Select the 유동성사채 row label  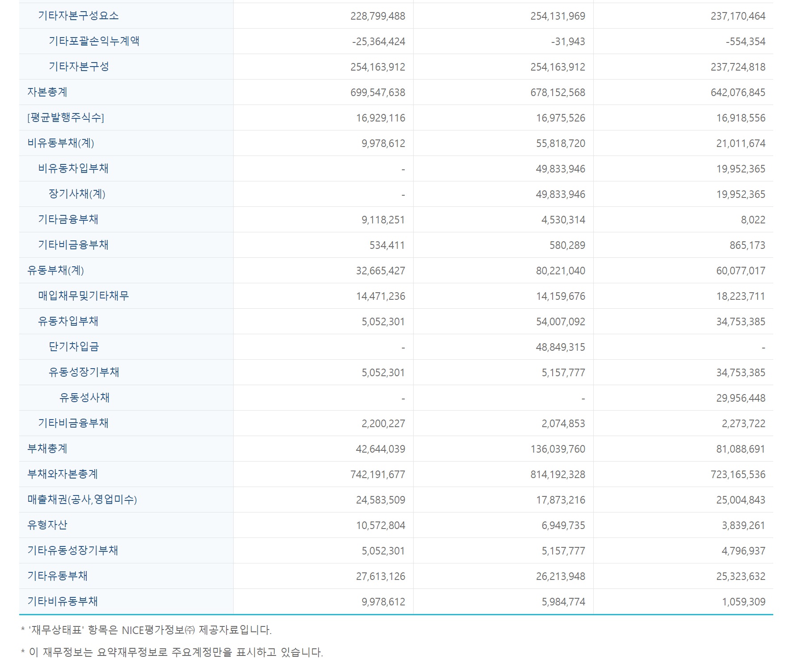(85, 398)
